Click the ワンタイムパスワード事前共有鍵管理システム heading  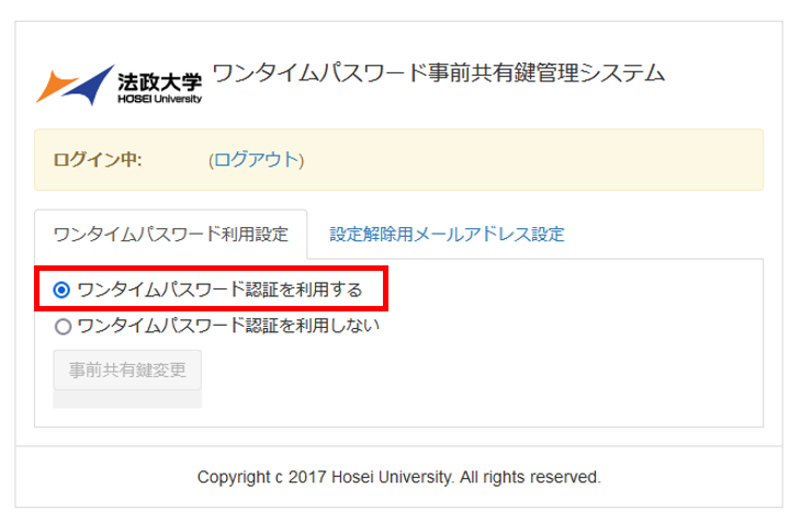[x=439, y=73]
